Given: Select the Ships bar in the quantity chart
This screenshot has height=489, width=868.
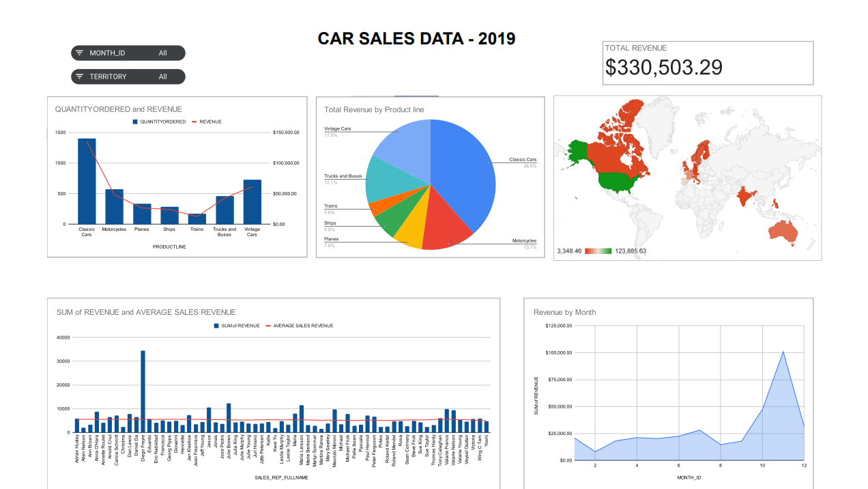Looking at the screenshot, I should click(169, 215).
